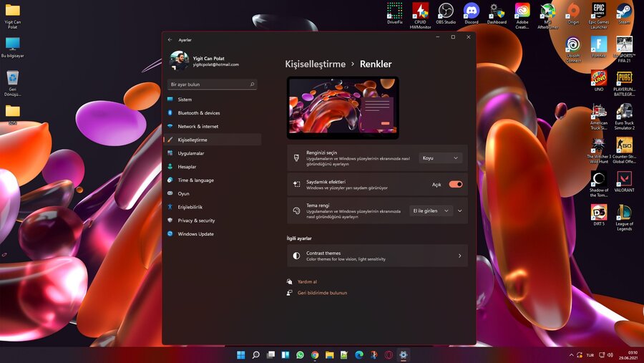Viewport: 644px width, 363px height.
Task: Go to Windows Update in the sidebar
Action: (x=195, y=234)
